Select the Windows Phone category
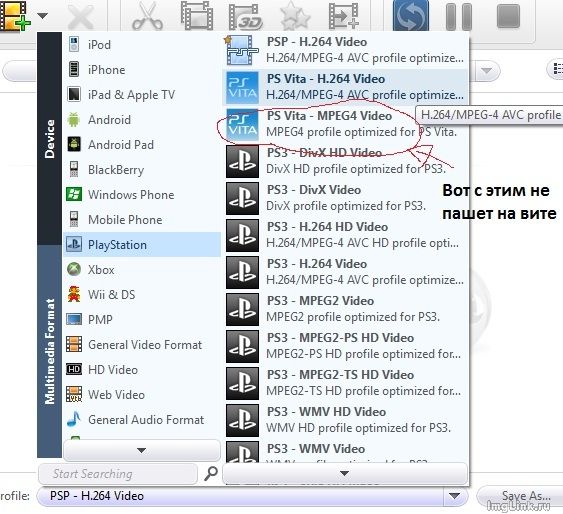This screenshot has height=514, width=563. pos(142,195)
